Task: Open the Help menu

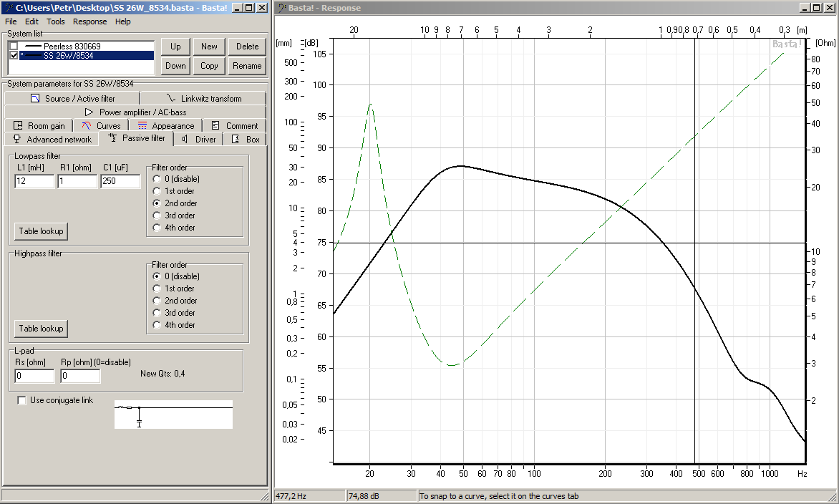Action: click(122, 21)
